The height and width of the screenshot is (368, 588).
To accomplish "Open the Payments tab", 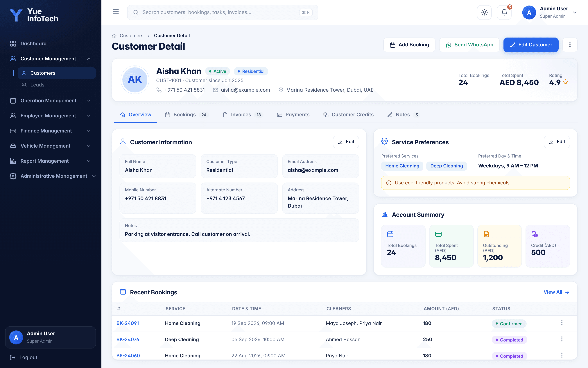I will tap(293, 115).
